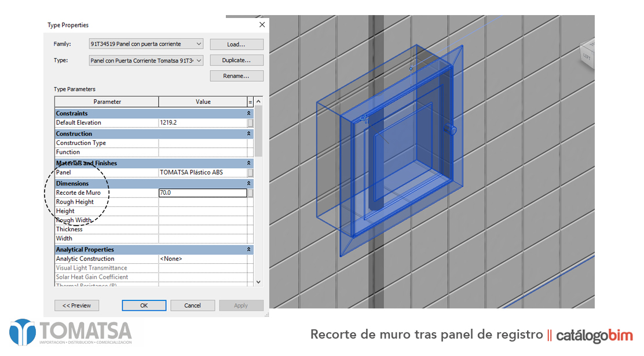Click the Rename button

tap(236, 75)
